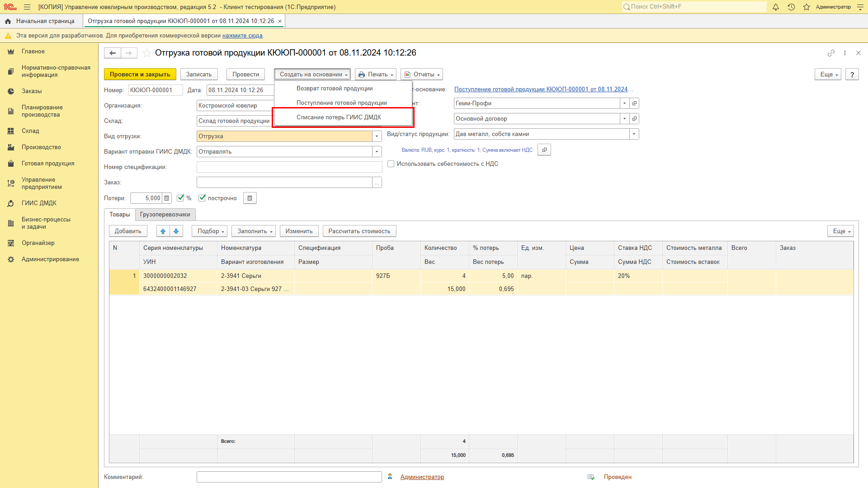Open the main hamburger menu
868x488 pixels.
coord(27,7)
